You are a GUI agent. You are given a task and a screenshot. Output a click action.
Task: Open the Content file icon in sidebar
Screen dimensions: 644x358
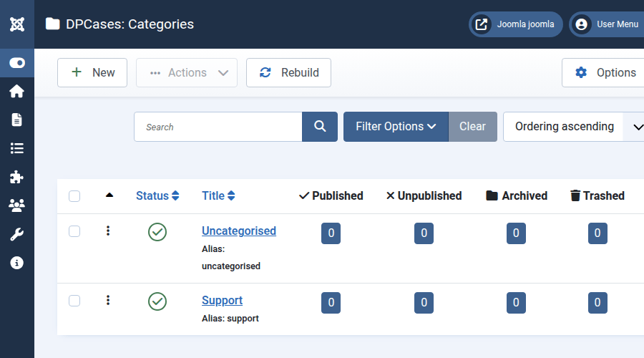(17, 120)
